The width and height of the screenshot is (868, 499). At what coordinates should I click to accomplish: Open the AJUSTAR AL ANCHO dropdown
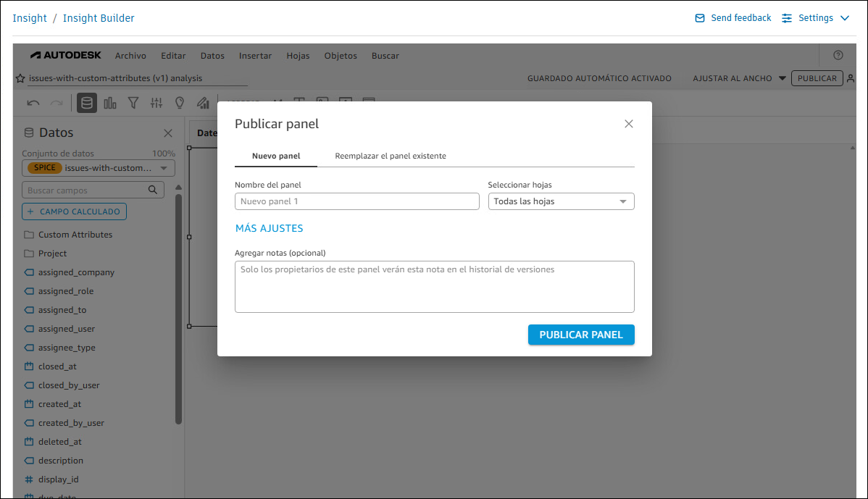pos(739,78)
